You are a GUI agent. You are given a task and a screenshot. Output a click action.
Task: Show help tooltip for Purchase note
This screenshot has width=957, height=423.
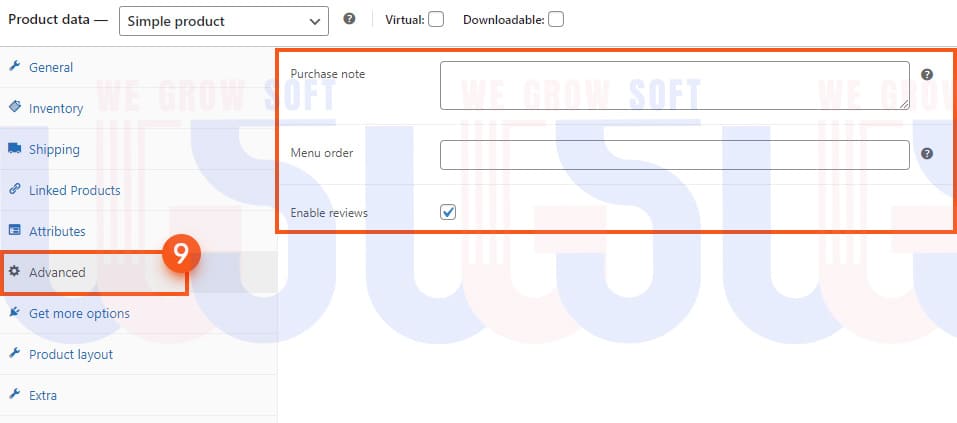926,74
